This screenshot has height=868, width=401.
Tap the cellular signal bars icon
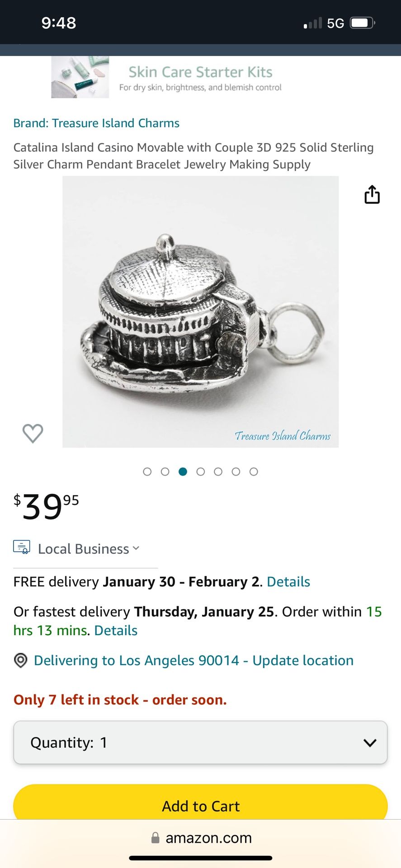(313, 23)
